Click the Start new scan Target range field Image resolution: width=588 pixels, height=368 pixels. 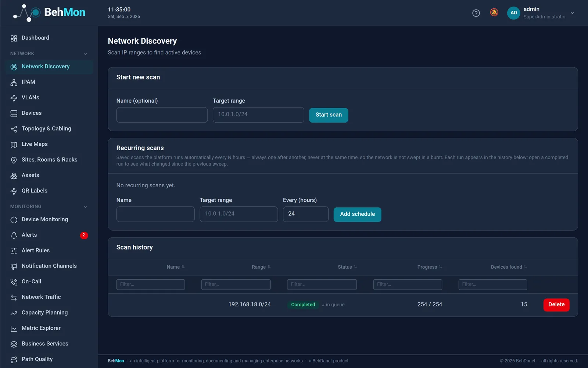(258, 115)
